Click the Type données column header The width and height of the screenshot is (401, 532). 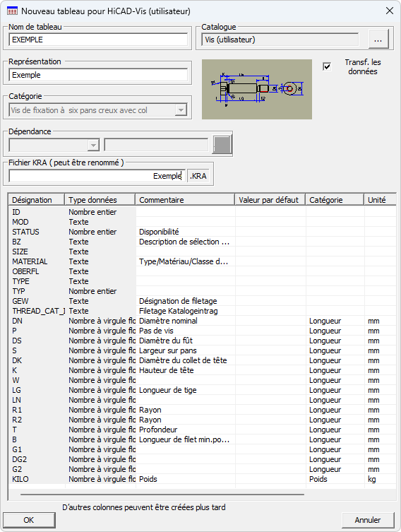coord(100,200)
